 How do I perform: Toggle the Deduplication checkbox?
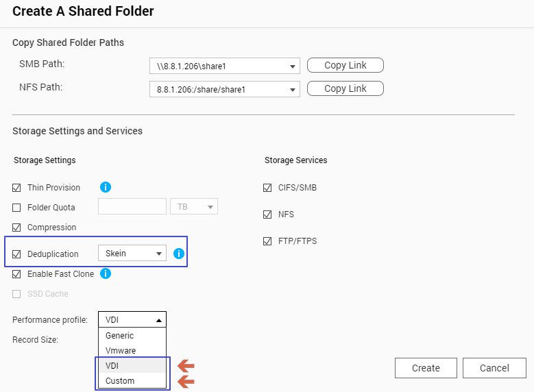click(17, 254)
